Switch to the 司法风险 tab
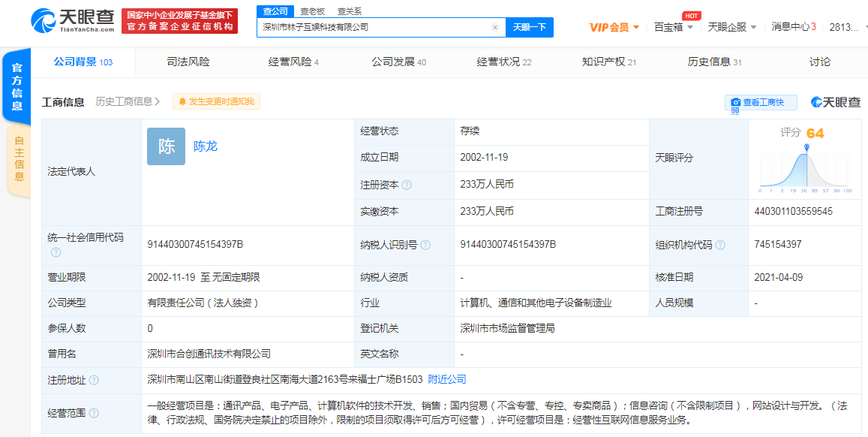Viewport: 868px width, 437px height. 188,62
